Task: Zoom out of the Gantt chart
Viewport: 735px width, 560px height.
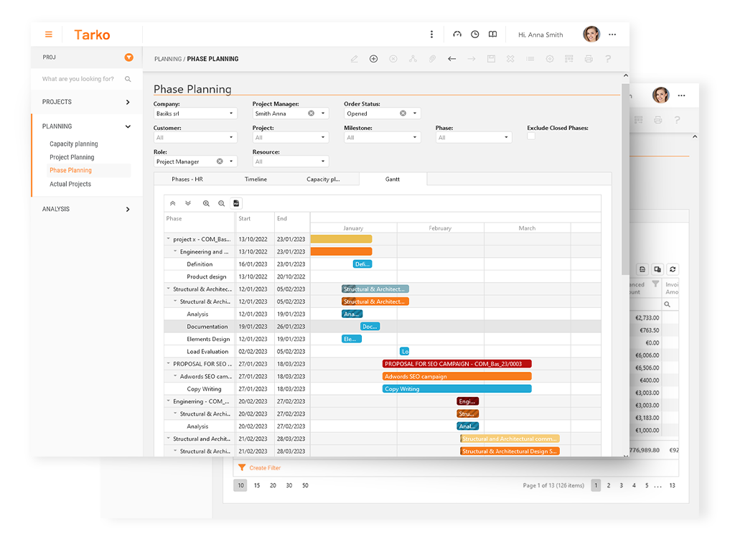Action: click(x=221, y=204)
